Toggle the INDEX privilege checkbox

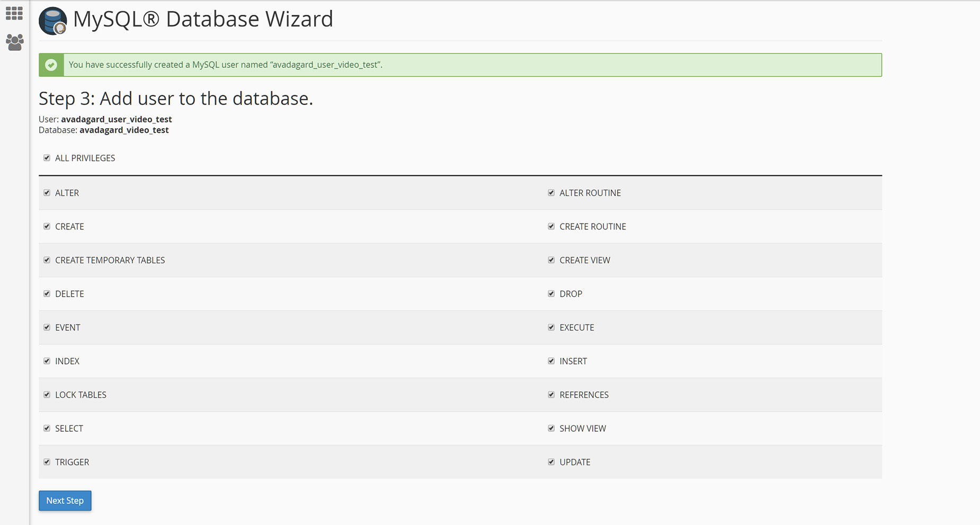click(x=47, y=361)
